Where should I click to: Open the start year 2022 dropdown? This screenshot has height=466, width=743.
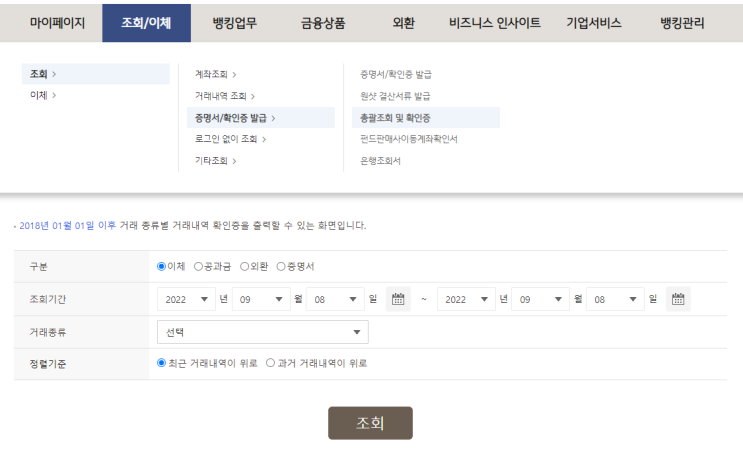tap(186, 299)
